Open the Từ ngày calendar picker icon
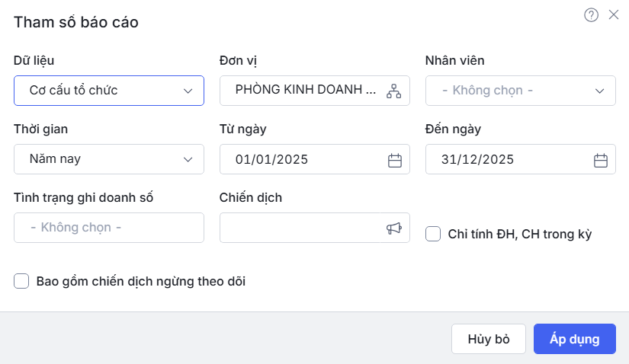This screenshot has width=629, height=364. (x=395, y=160)
